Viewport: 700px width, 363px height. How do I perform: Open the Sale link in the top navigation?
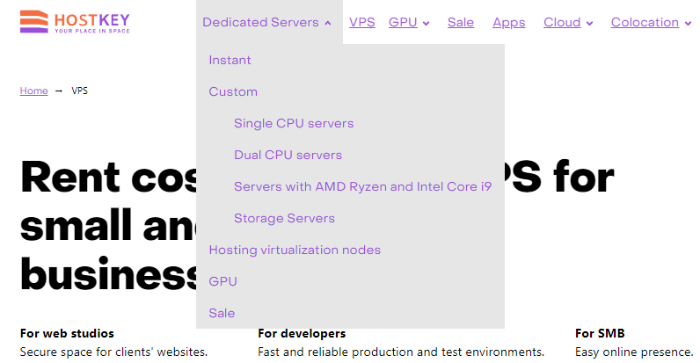tap(461, 22)
